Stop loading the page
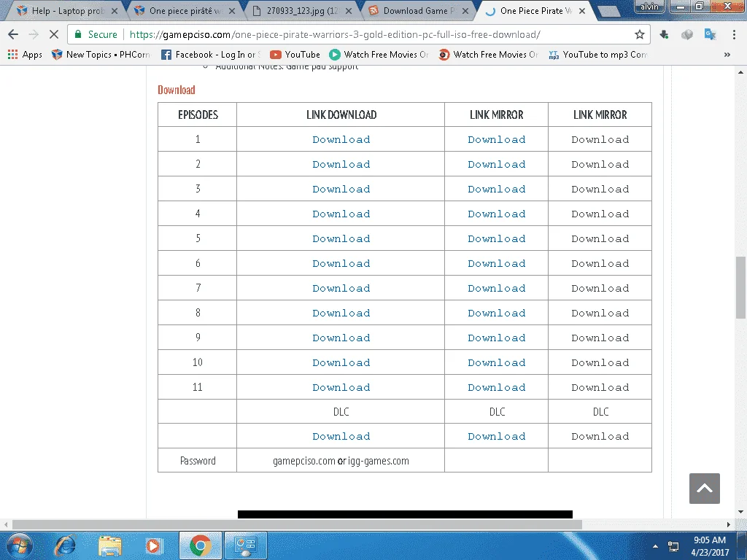The width and height of the screenshot is (747, 560). coord(54,34)
